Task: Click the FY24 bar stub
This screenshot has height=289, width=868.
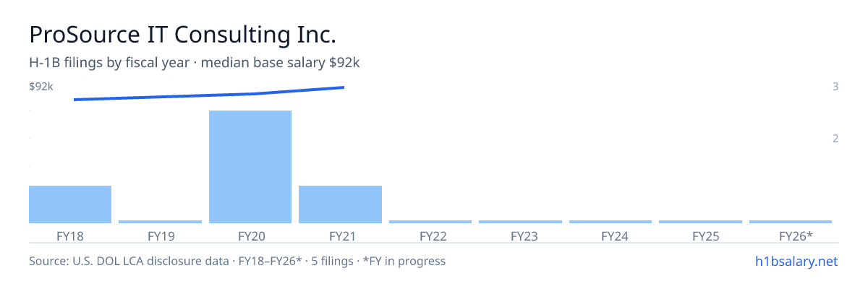Action: (610, 222)
